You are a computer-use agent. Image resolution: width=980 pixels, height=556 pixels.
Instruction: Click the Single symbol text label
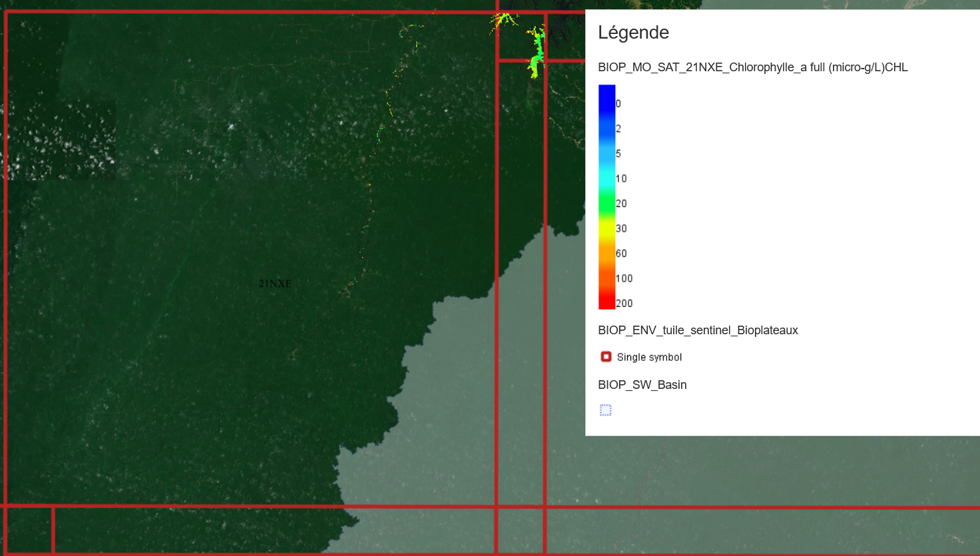click(x=649, y=358)
